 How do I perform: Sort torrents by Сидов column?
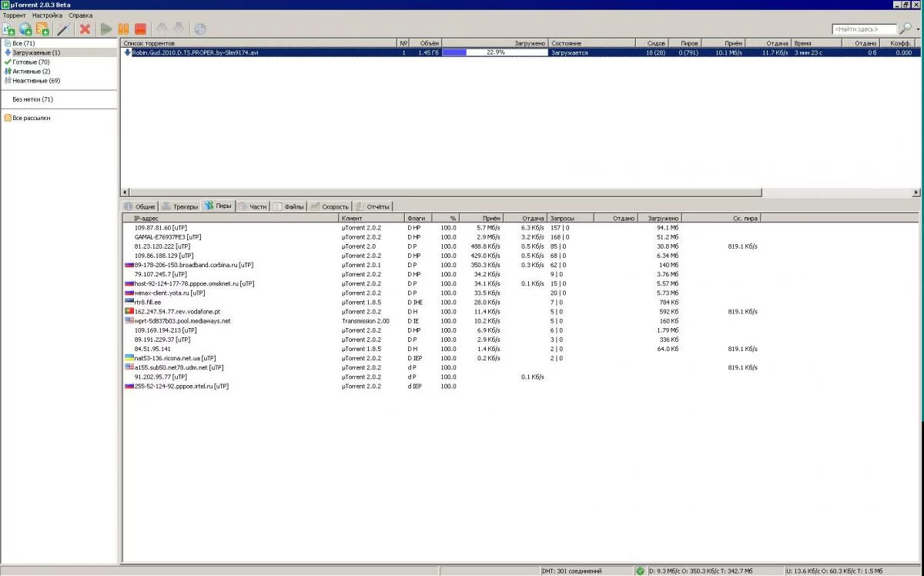pyautogui.click(x=651, y=43)
